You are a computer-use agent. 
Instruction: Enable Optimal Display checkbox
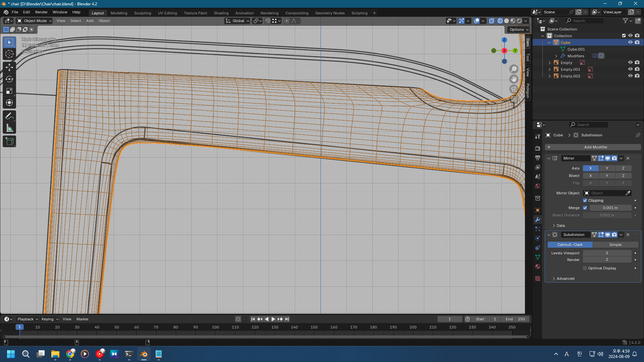[x=585, y=268]
